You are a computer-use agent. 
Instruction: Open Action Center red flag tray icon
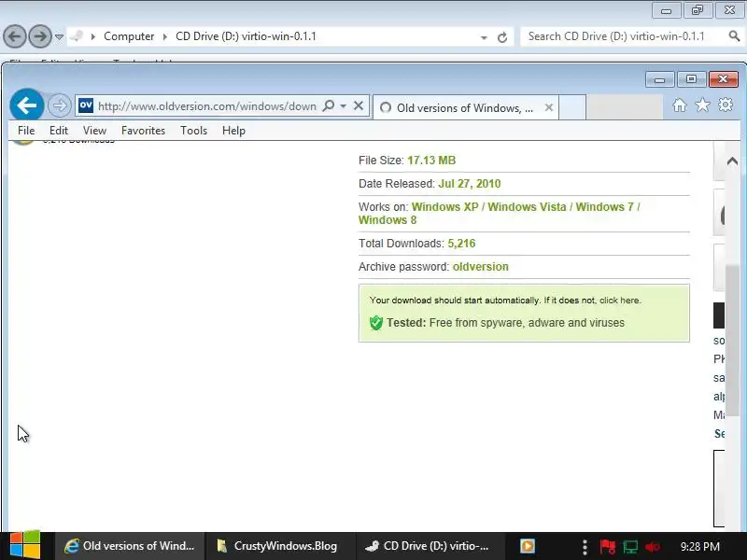tap(607, 547)
